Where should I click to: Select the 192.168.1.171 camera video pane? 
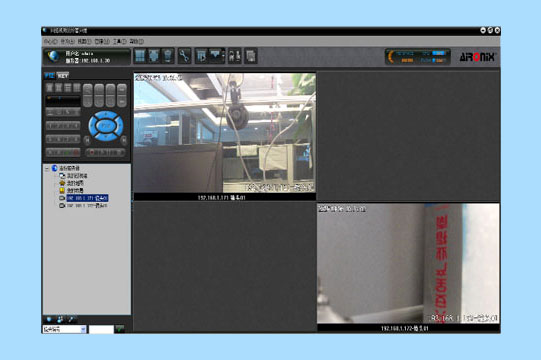tap(225, 133)
